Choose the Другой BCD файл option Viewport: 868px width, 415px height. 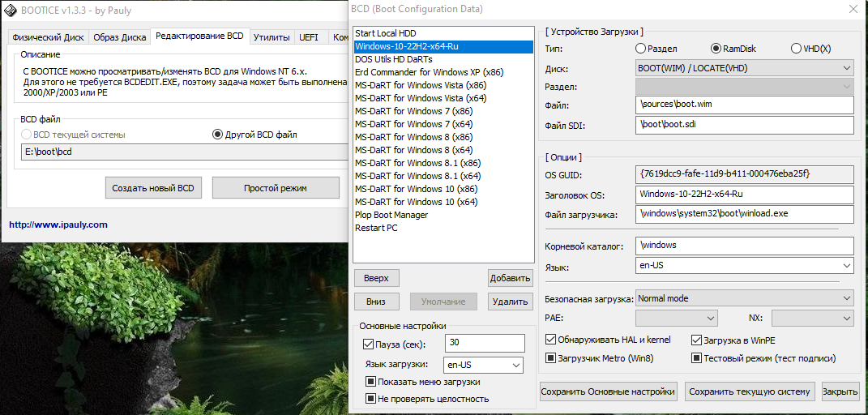[x=217, y=135]
